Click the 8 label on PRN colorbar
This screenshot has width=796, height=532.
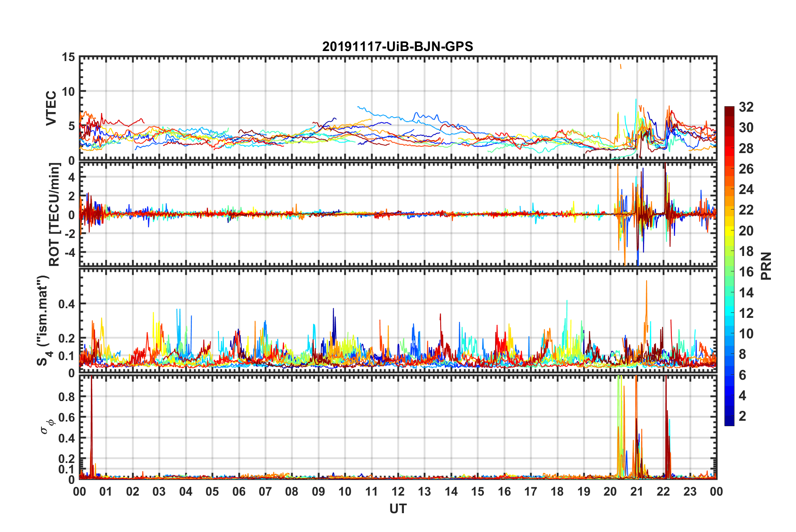pos(742,354)
